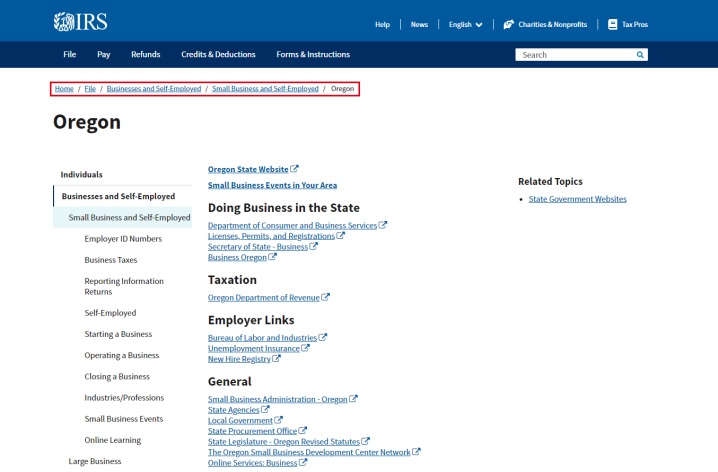Image resolution: width=718 pixels, height=472 pixels.
Task: Open State Government Websites related topic
Action: (x=577, y=199)
